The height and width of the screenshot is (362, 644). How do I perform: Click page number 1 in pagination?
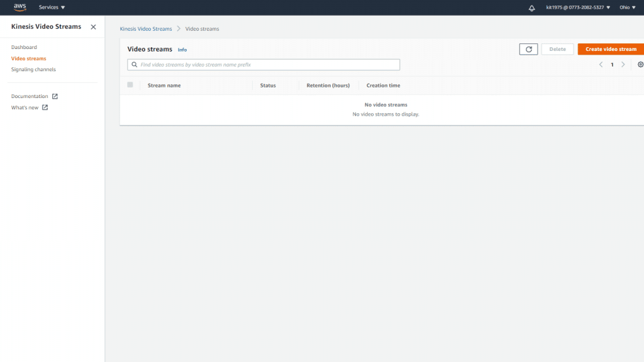click(x=612, y=65)
